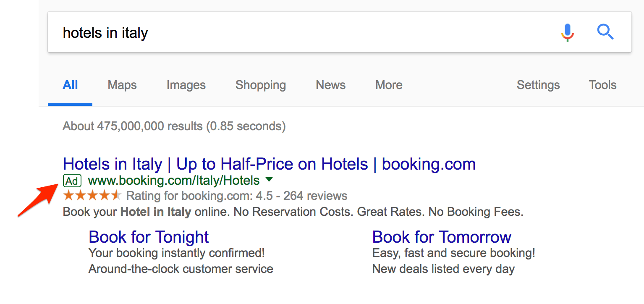Expand the More search categories menu
The image size is (644, 304).
click(x=389, y=85)
